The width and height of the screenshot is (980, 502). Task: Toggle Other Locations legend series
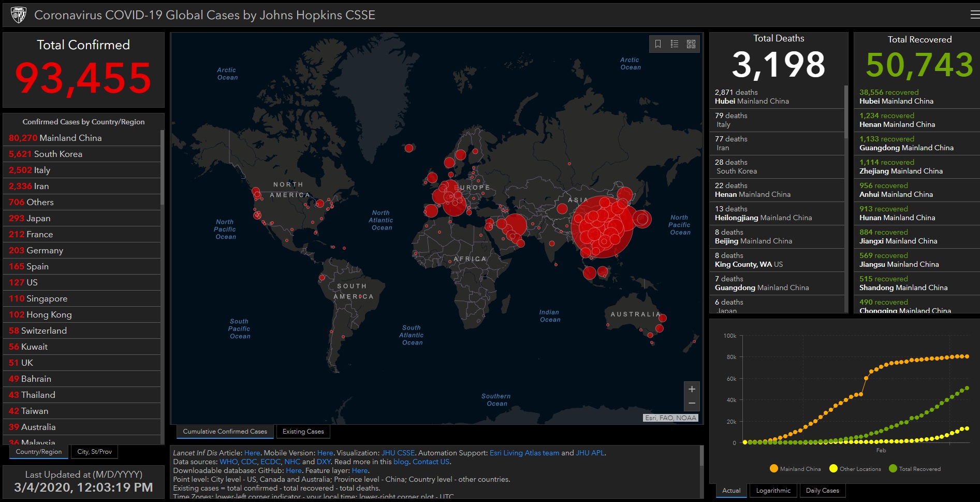click(855, 469)
